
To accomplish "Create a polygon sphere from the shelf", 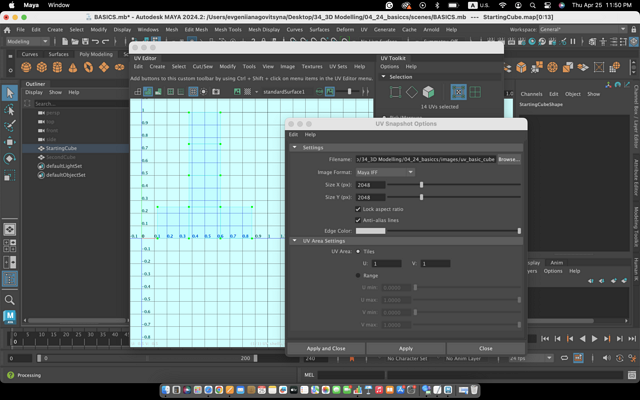I will (x=26, y=67).
